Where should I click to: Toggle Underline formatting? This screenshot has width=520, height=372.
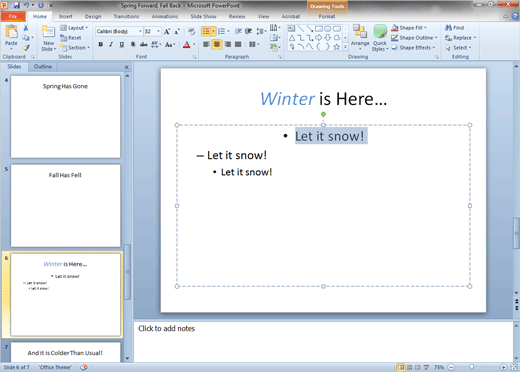122,44
